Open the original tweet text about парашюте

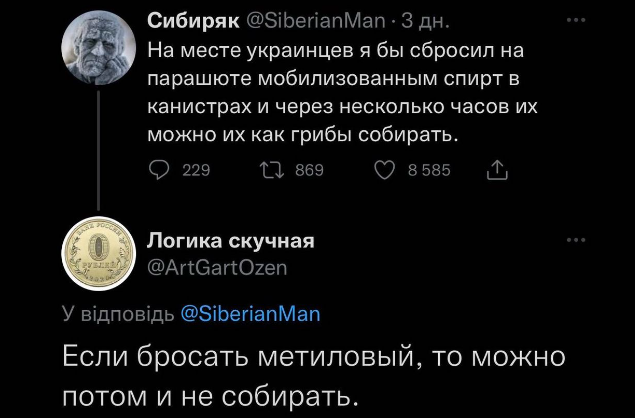click(335, 90)
